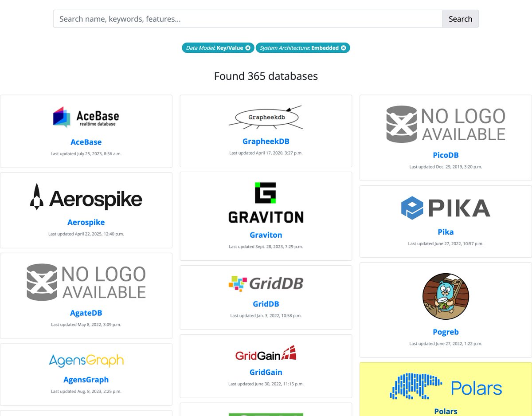Open the GridDB database link
This screenshot has width=532, height=416.
(266, 304)
